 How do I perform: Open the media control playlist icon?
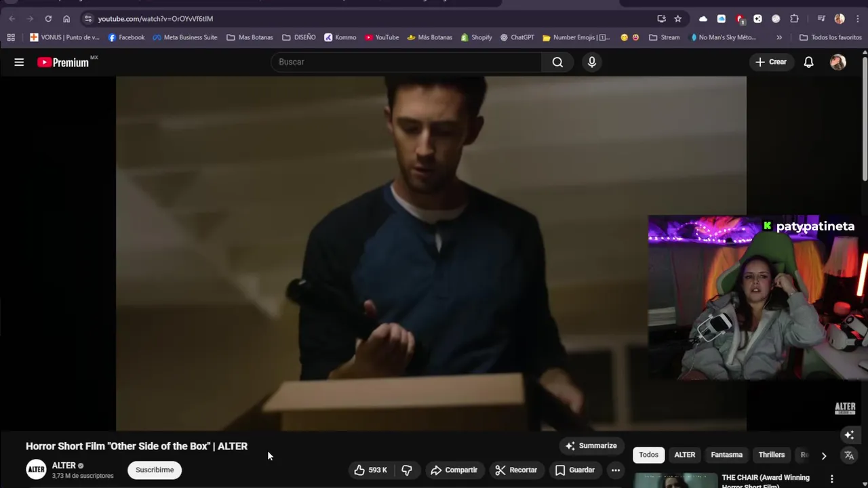tap(821, 18)
